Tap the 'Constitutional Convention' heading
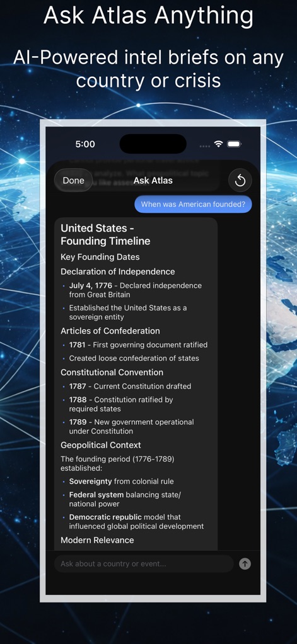 [112, 372]
